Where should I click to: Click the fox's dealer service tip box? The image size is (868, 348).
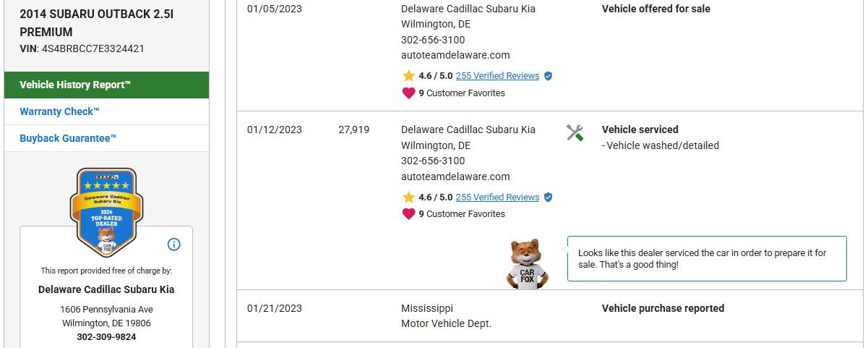(706, 259)
